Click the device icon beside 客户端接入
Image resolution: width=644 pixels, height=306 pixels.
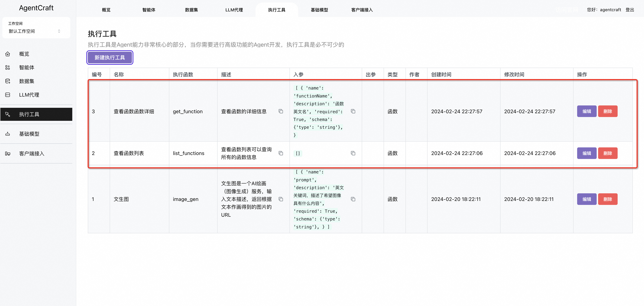click(8, 154)
